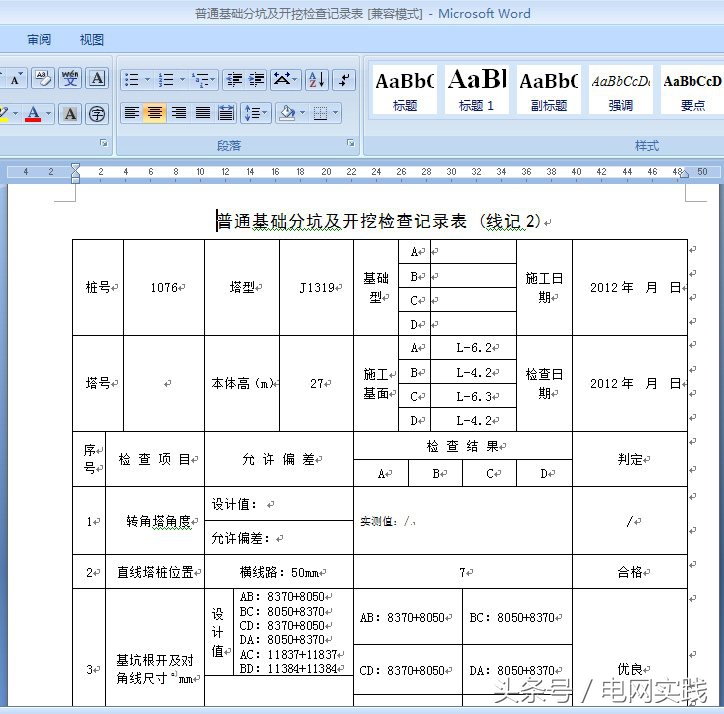Image resolution: width=724 pixels, height=714 pixels.
Task: Expand the bullet list dropdown arrow
Action: click(x=147, y=80)
